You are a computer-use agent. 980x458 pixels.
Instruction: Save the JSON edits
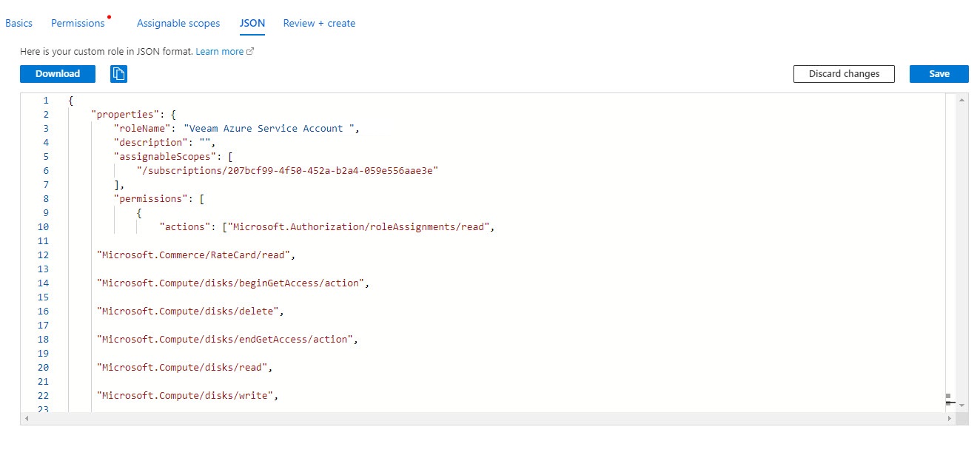click(x=939, y=74)
